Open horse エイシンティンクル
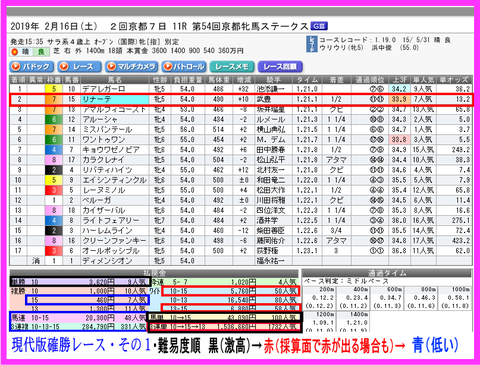480x365 pixels. point(114,180)
